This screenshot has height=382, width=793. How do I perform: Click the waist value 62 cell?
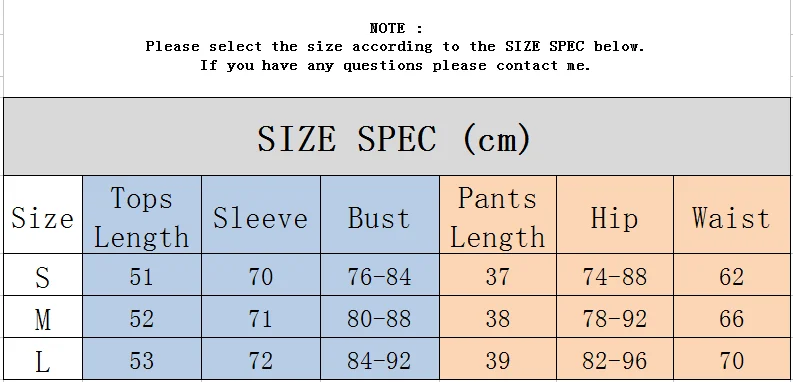(732, 275)
